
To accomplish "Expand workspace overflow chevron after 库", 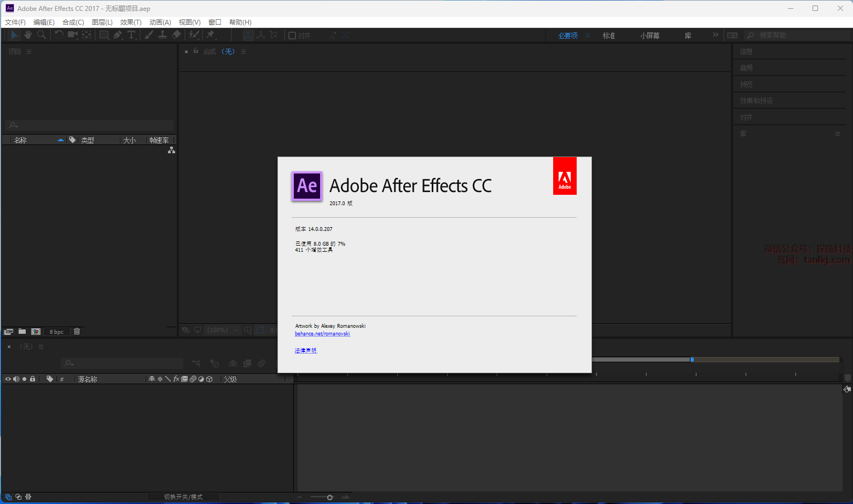I will click(715, 35).
